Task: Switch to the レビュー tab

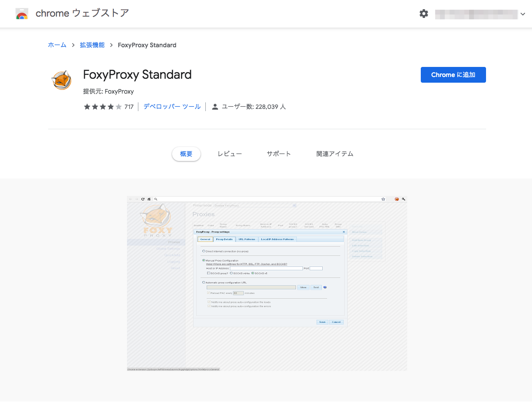Action: [x=229, y=154]
